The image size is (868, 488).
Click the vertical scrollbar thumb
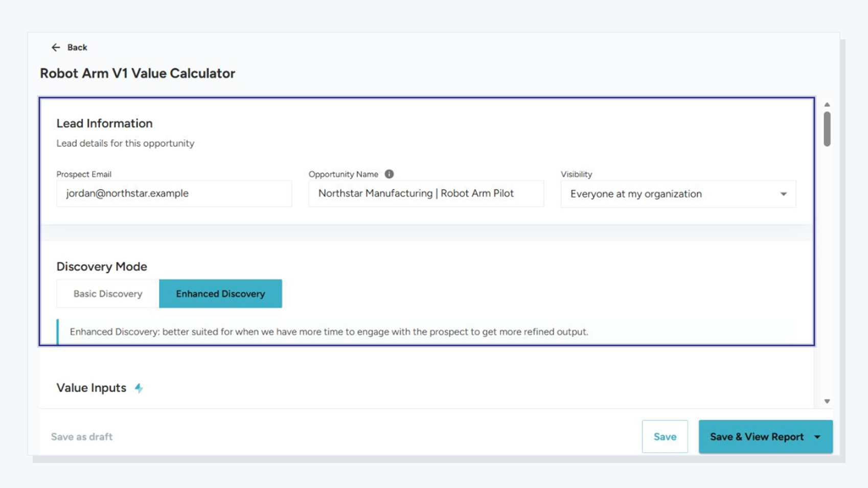click(x=827, y=129)
